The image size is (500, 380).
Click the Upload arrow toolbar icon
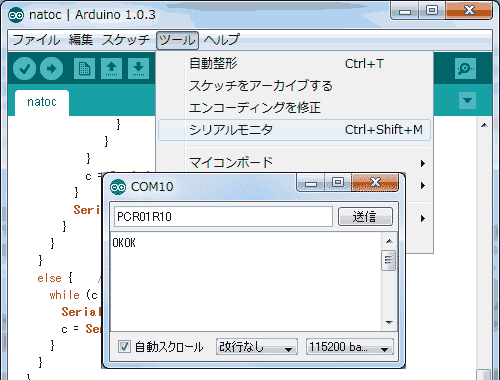[51, 69]
